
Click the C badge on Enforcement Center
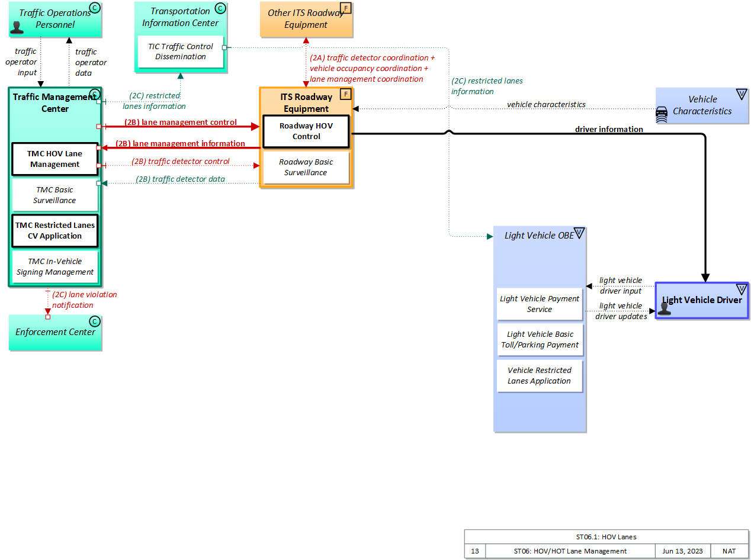(94, 321)
